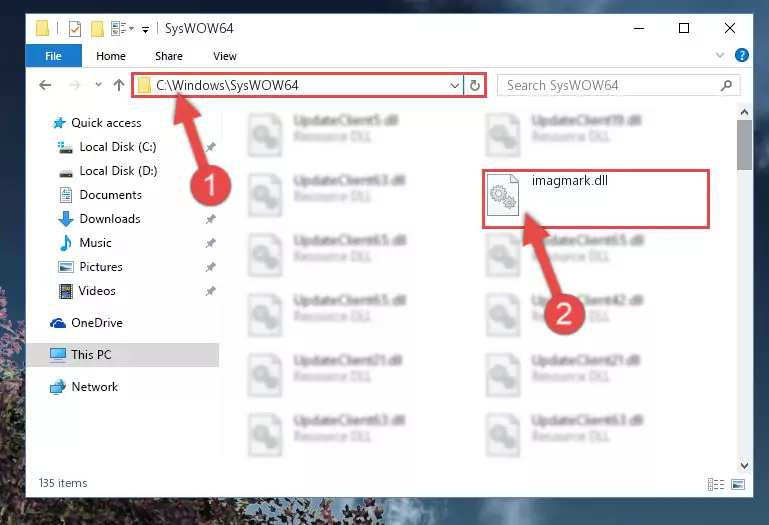Switch to Details view in status bar
This screenshot has height=525, width=769.
pyautogui.click(x=716, y=484)
